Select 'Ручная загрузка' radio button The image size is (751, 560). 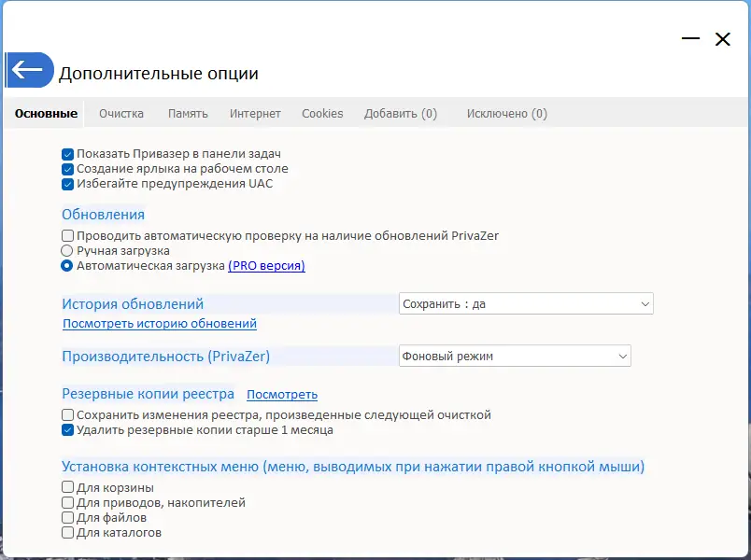[67, 251]
